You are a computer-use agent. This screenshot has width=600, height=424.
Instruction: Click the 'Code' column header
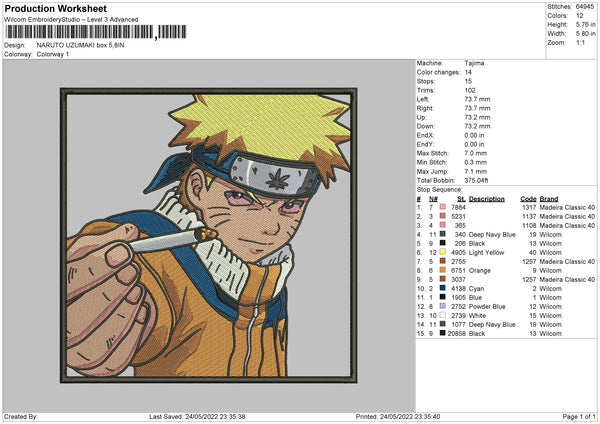[x=528, y=199]
